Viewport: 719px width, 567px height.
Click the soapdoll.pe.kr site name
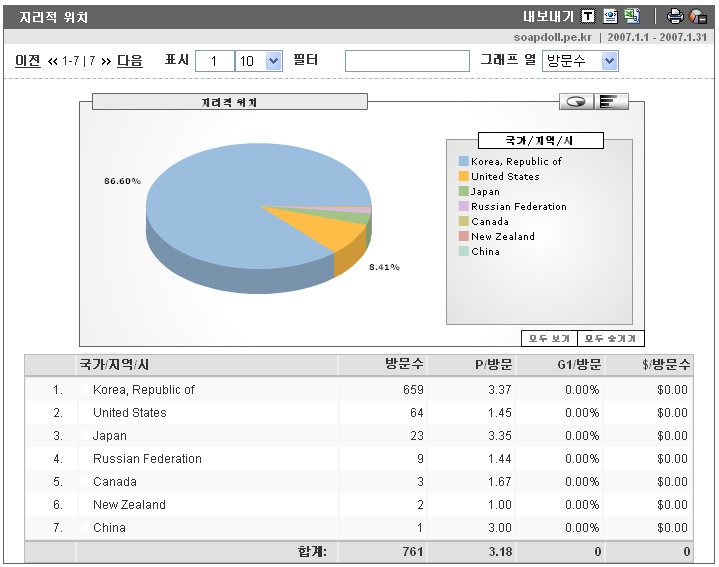553,37
